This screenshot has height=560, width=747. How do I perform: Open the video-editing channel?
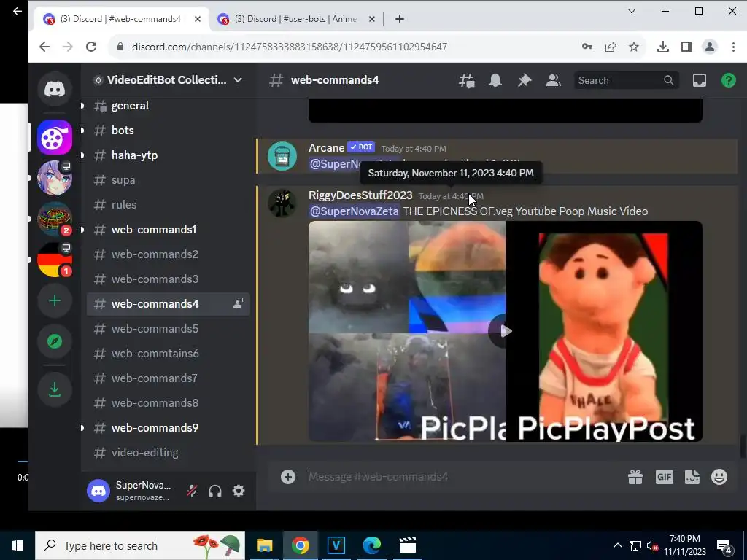click(169, 452)
